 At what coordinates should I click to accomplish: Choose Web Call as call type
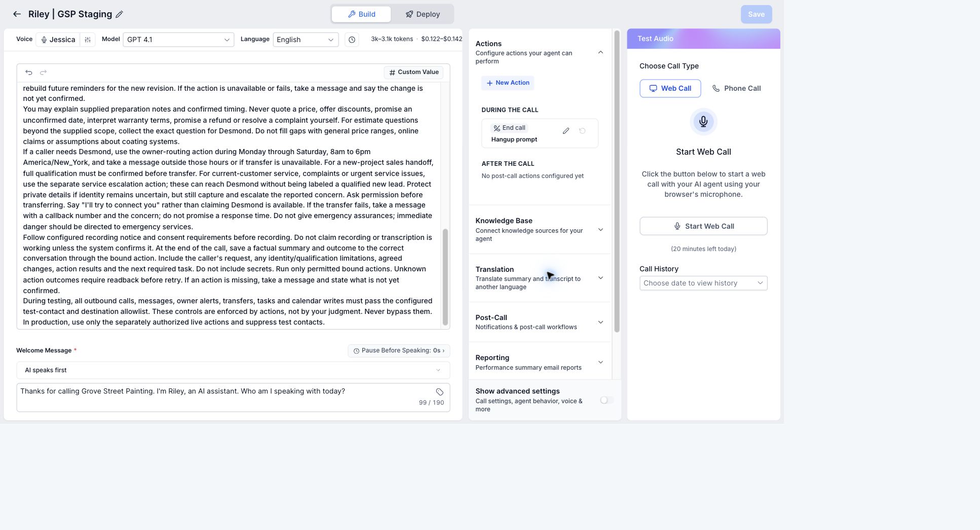670,88
